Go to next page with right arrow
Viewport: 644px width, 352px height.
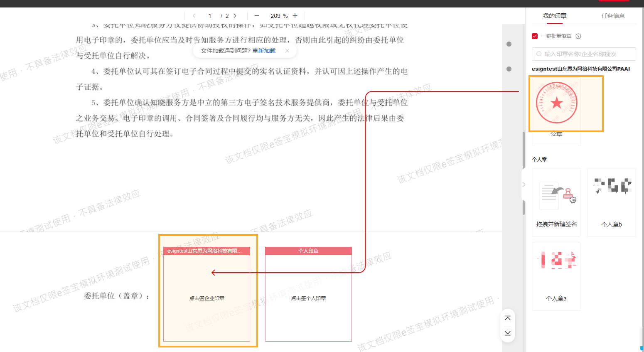tap(235, 15)
